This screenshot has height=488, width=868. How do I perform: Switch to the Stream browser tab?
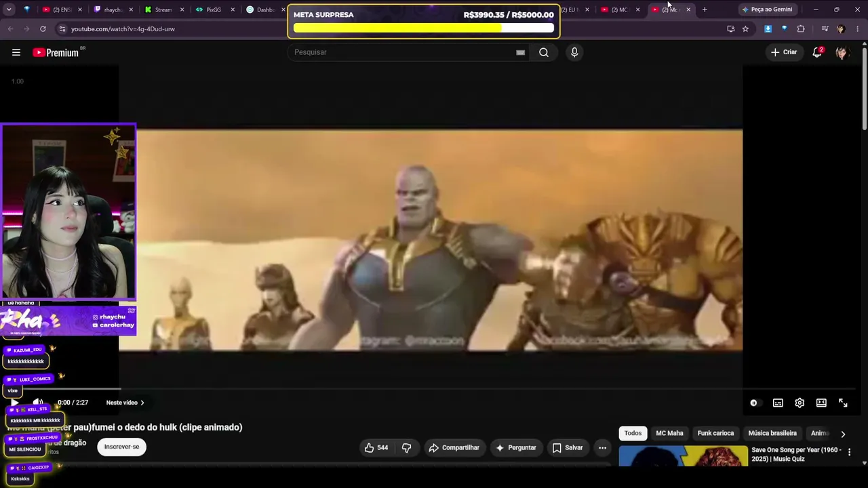[x=163, y=9]
